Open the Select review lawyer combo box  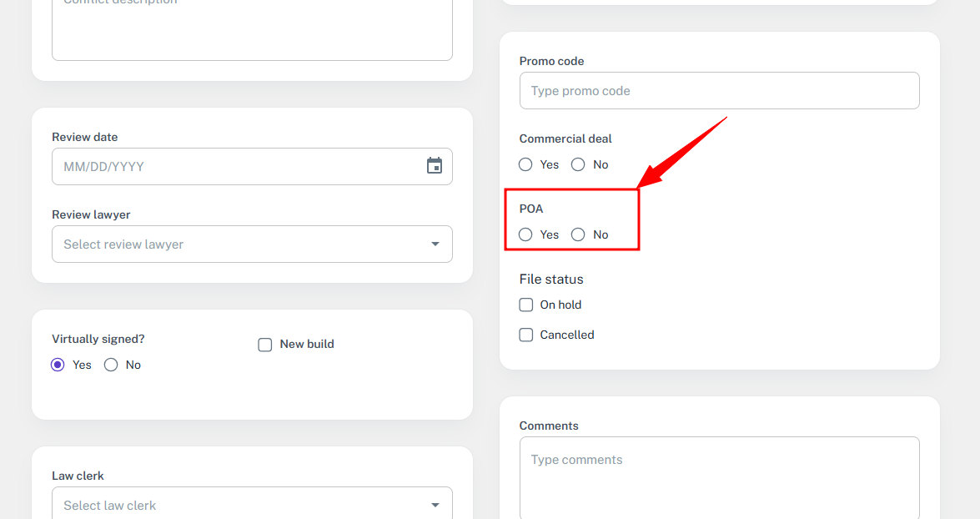pyautogui.click(x=252, y=244)
